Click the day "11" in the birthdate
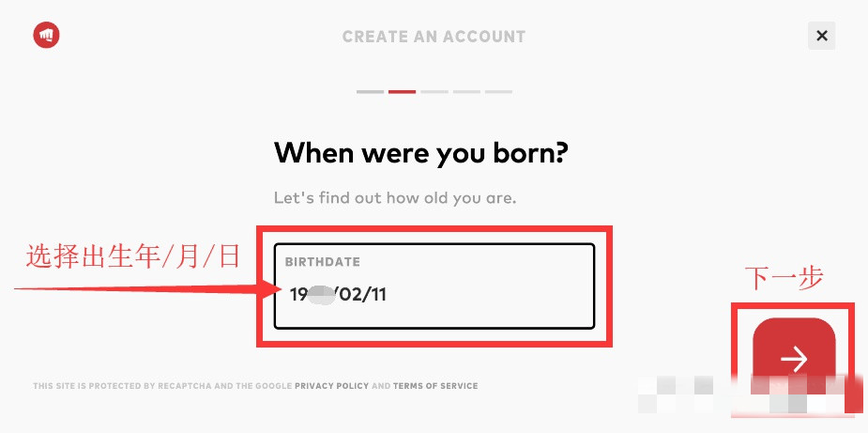Image resolution: width=868 pixels, height=433 pixels. tap(376, 294)
